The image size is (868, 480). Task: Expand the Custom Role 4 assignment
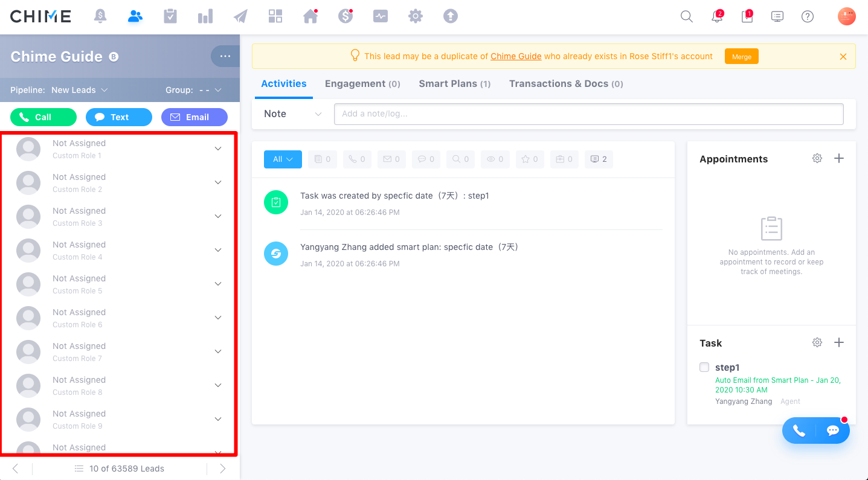(x=218, y=250)
